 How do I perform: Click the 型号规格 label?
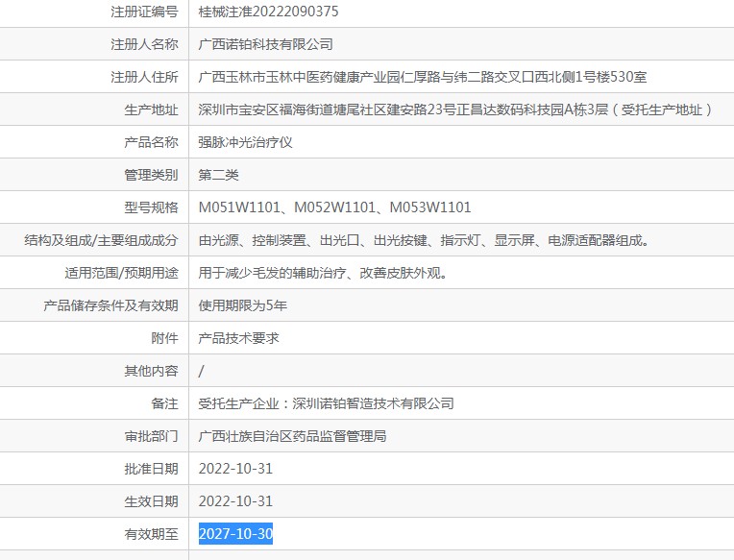coord(151,207)
